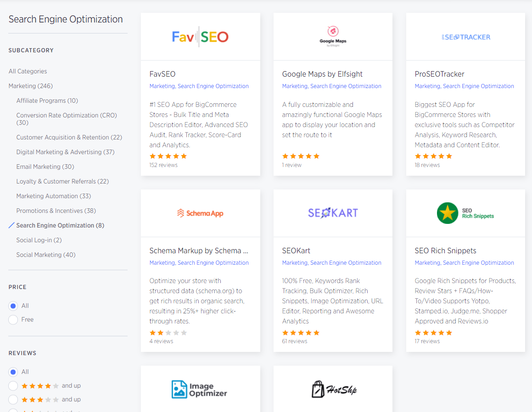The height and width of the screenshot is (412, 532).
Task: Click category link under SEOKart
Action: 332,263
